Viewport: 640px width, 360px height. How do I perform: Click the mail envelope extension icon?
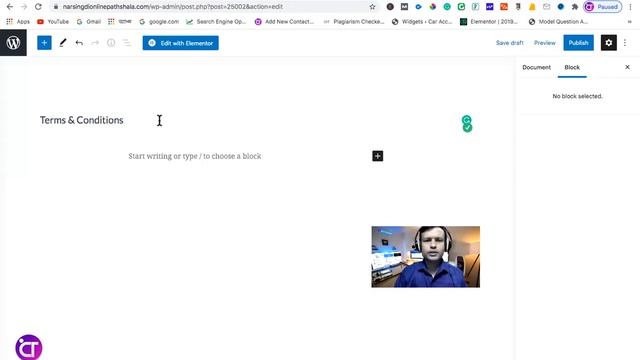[x=547, y=7]
